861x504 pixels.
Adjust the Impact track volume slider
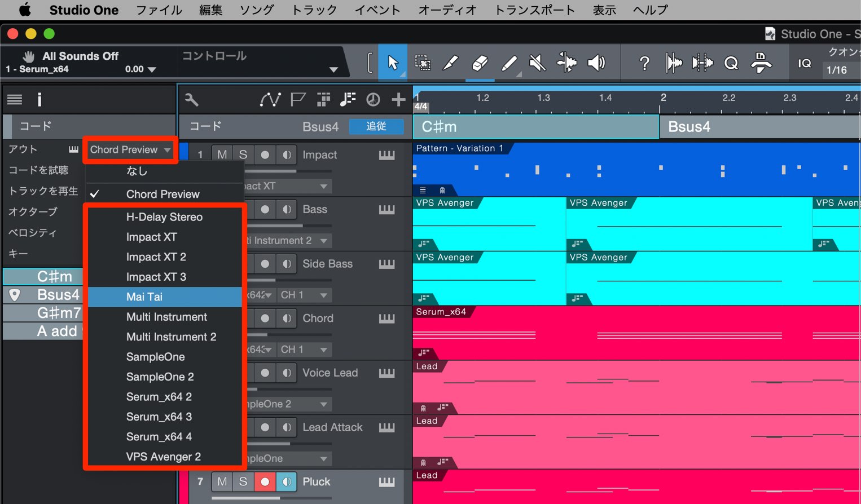pos(271,171)
